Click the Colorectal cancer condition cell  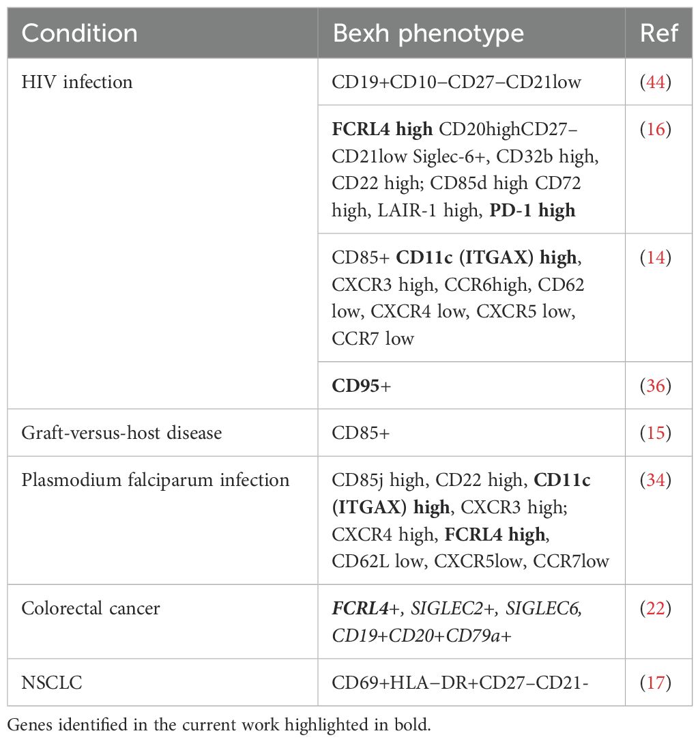coord(91,608)
